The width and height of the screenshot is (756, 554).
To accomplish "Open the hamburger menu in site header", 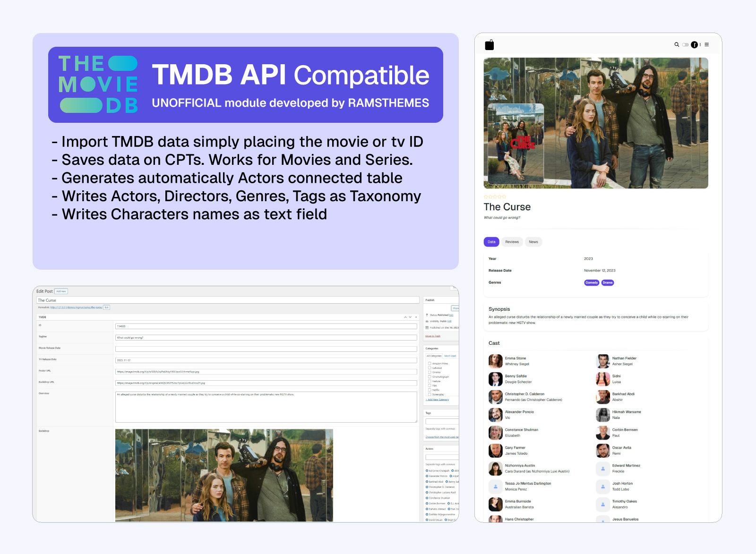I will point(707,45).
